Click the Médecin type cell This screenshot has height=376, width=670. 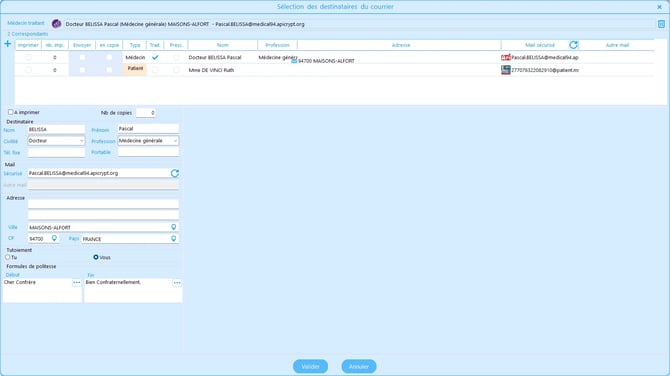135,57
